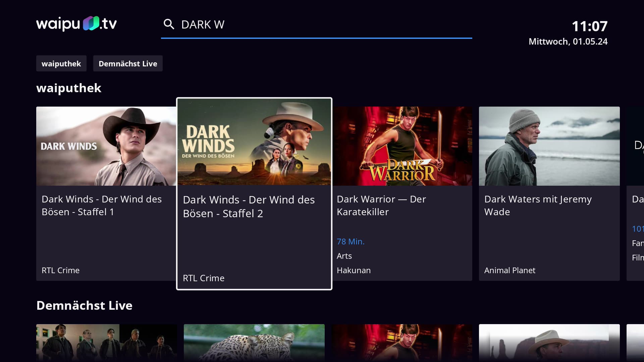The height and width of the screenshot is (362, 644).
Task: Click RTL Crime label on Staffel 1 card
Action: [x=61, y=270]
